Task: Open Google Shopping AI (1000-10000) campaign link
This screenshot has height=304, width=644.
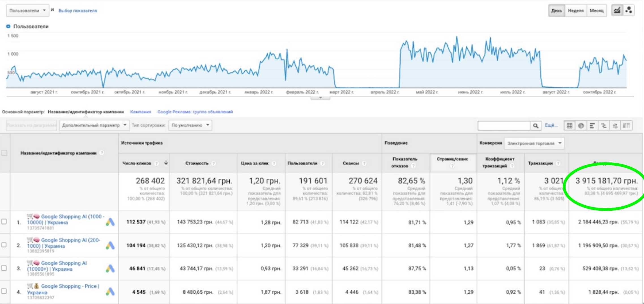Action: click(x=66, y=219)
